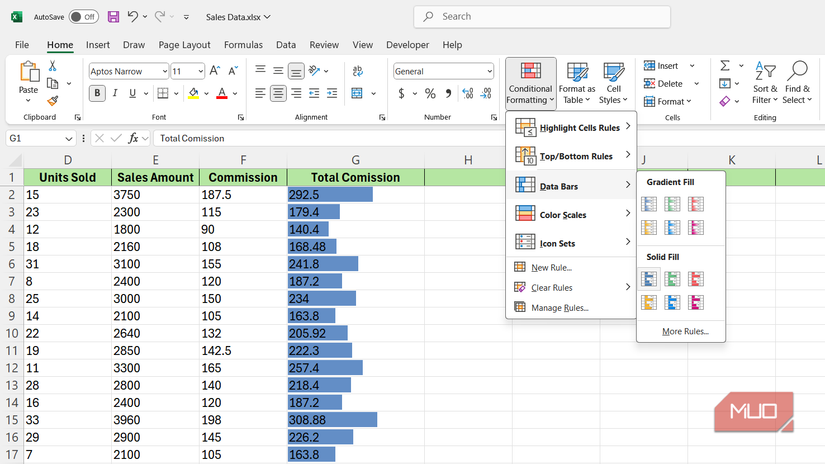Click the yellow fill color button
Viewport: 825px width, 464px height.
(x=195, y=94)
